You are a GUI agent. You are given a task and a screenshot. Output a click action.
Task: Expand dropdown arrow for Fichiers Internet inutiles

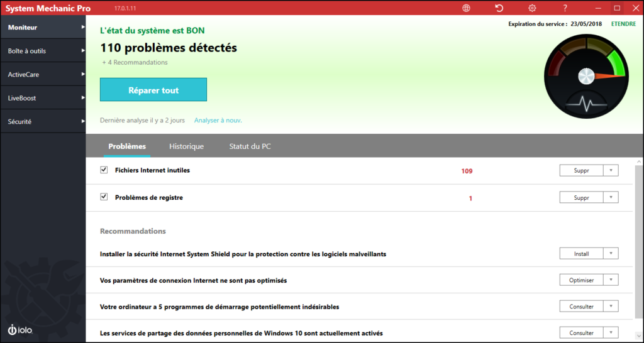pos(611,170)
